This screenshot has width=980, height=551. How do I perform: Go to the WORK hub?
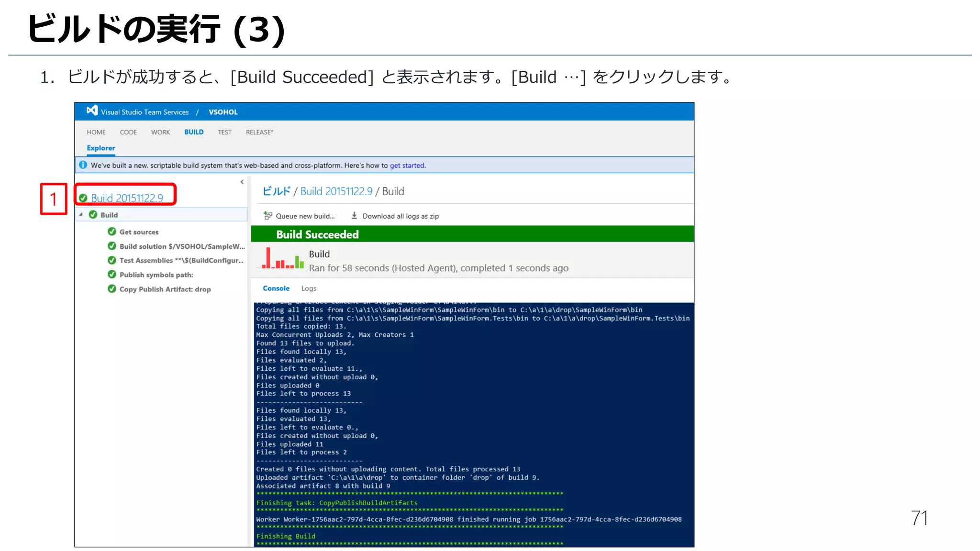tap(160, 132)
